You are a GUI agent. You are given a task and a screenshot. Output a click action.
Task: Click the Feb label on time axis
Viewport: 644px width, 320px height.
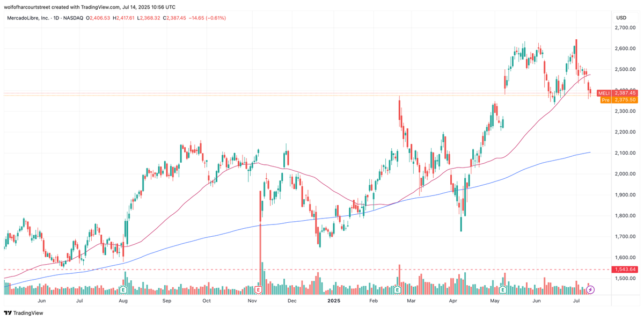(373, 301)
